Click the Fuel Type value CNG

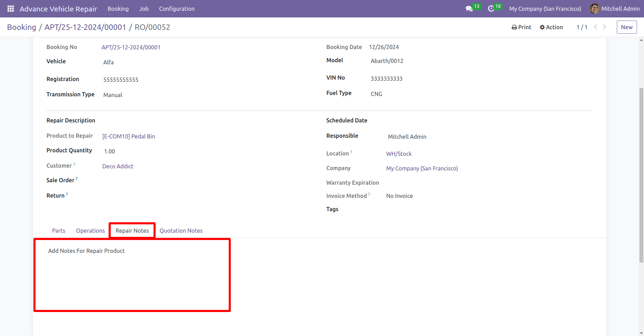tap(376, 94)
